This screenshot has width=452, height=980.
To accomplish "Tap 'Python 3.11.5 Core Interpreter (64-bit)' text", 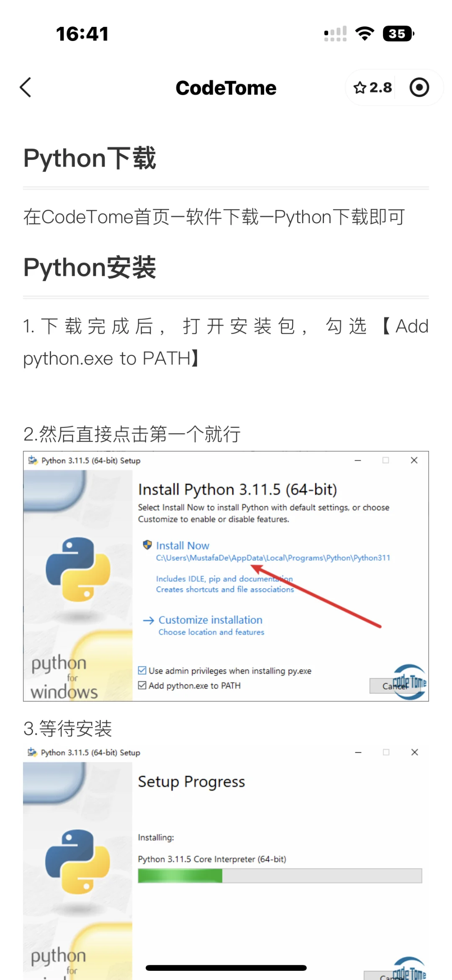I will pyautogui.click(x=212, y=859).
